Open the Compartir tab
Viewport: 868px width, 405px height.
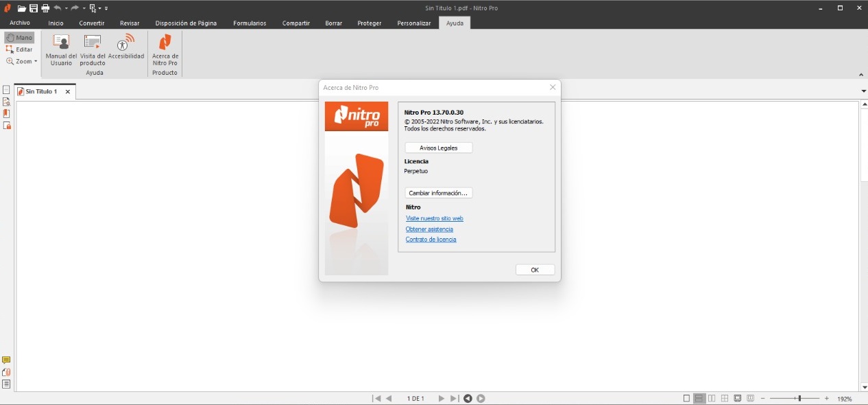tap(296, 23)
